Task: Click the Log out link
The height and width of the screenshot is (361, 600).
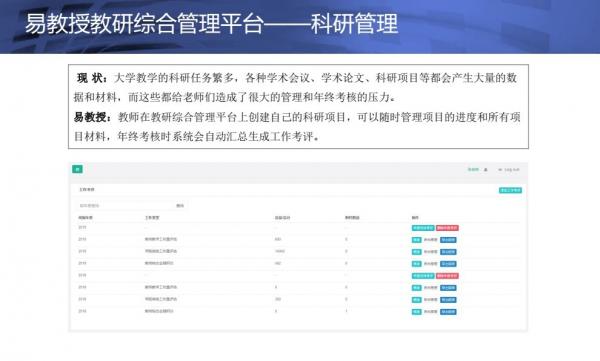Action: click(x=509, y=170)
